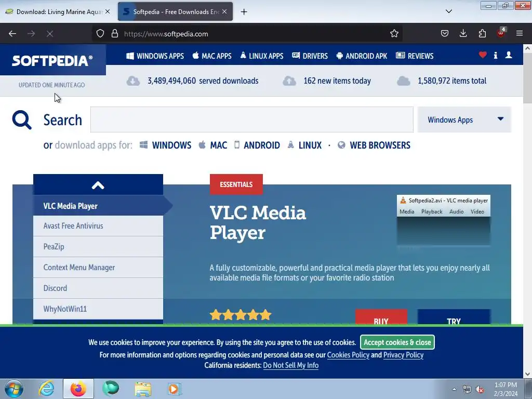Click Accept cookies & close
532x399 pixels.
(x=397, y=342)
